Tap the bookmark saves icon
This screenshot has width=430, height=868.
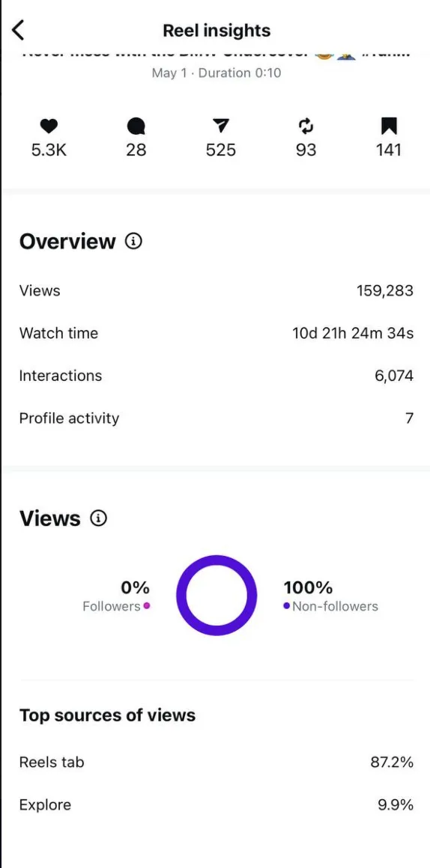[x=389, y=126]
